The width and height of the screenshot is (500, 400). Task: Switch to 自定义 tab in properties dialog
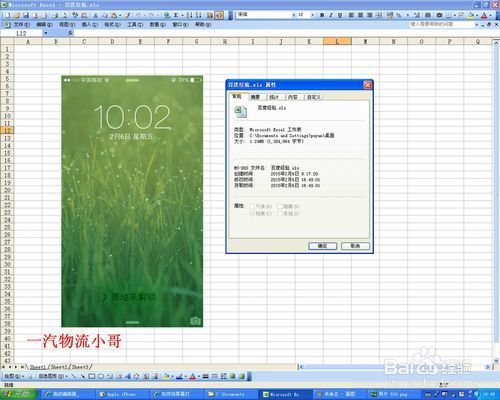[314, 97]
